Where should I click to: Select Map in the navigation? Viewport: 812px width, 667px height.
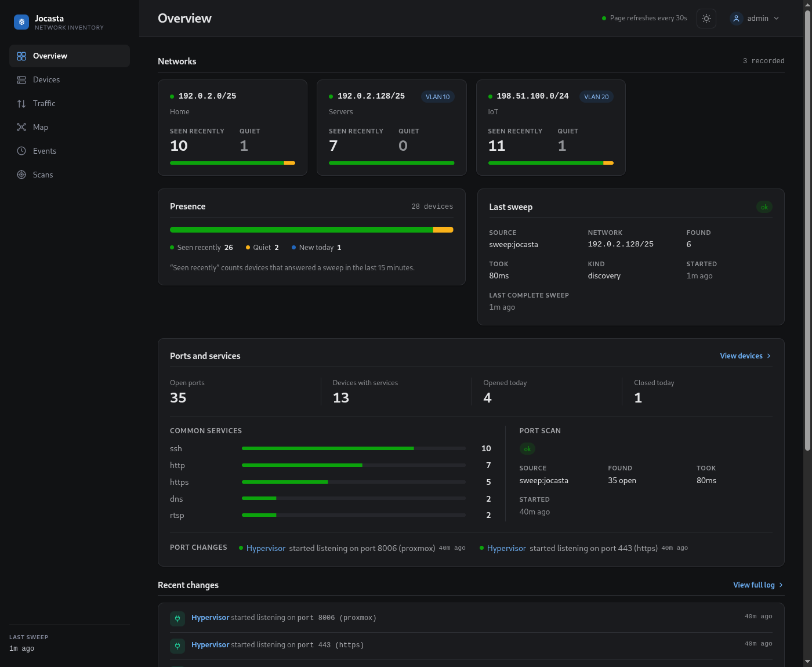coord(70,128)
